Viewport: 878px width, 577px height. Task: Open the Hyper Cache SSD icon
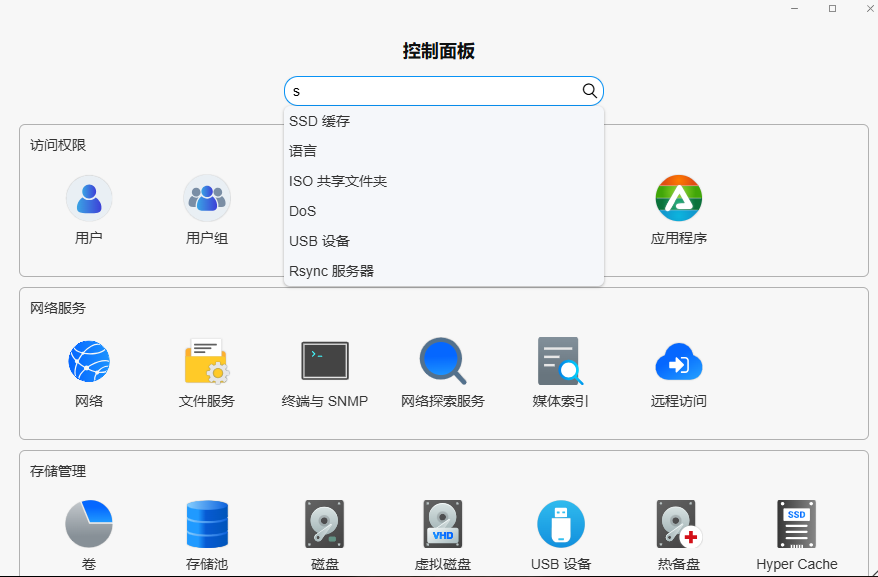(x=796, y=524)
